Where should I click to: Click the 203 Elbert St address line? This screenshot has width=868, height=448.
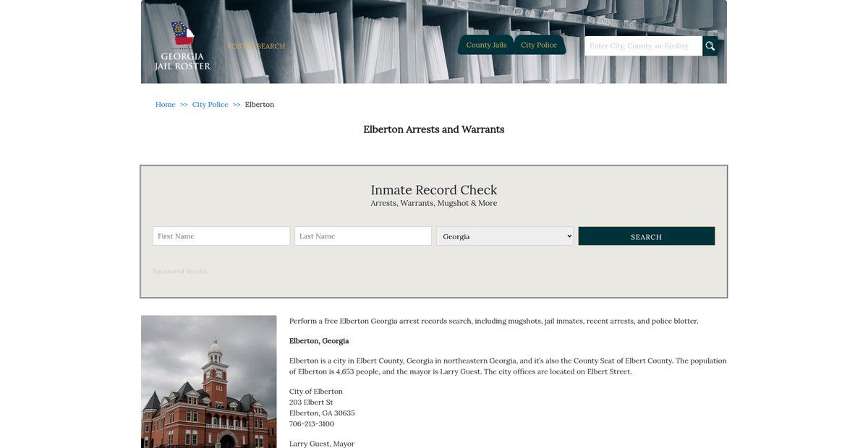pyautogui.click(x=311, y=402)
